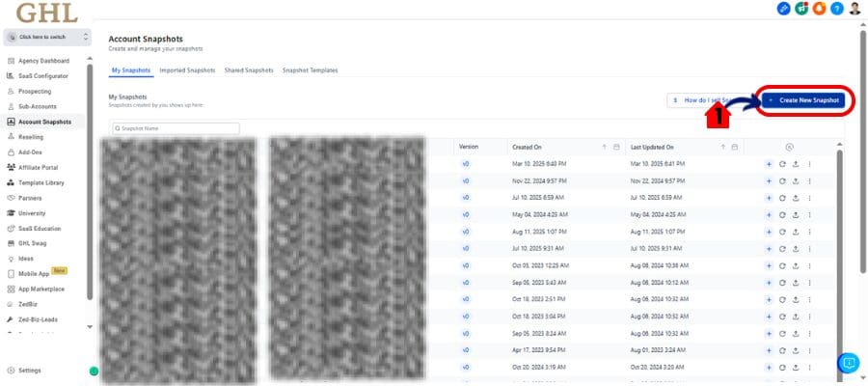Image resolution: width=868 pixels, height=386 pixels.
Task: Click the settings icon in the table header
Action: (x=790, y=147)
